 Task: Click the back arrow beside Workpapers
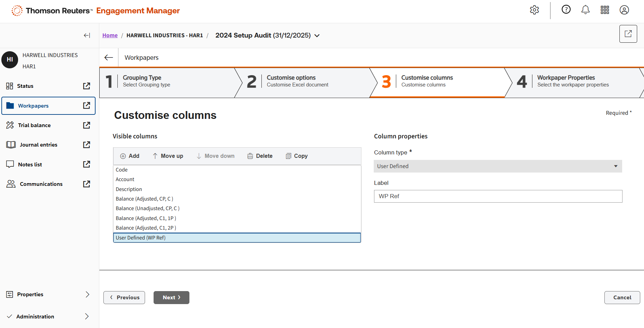[x=109, y=58]
